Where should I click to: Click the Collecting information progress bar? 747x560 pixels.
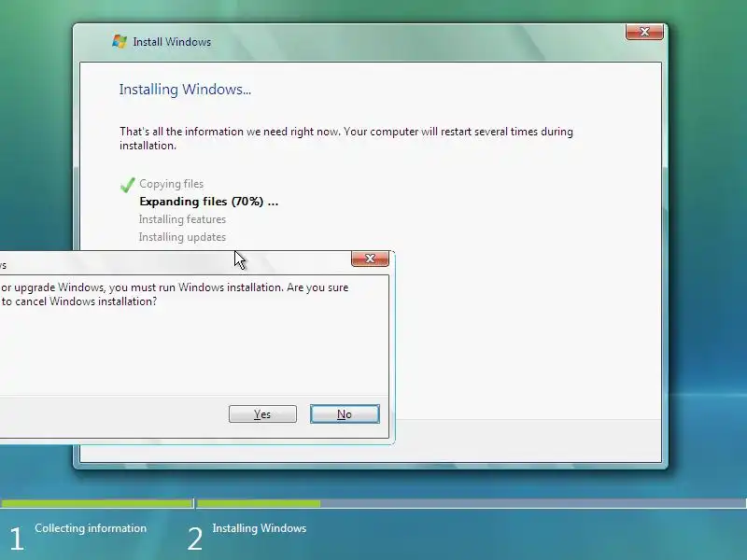(97, 503)
